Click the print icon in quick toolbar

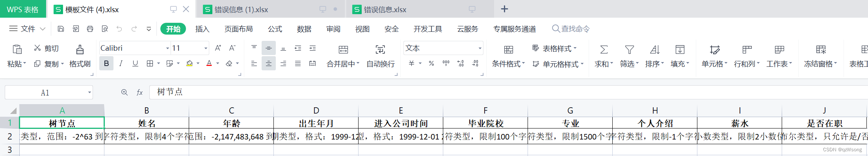90,29
